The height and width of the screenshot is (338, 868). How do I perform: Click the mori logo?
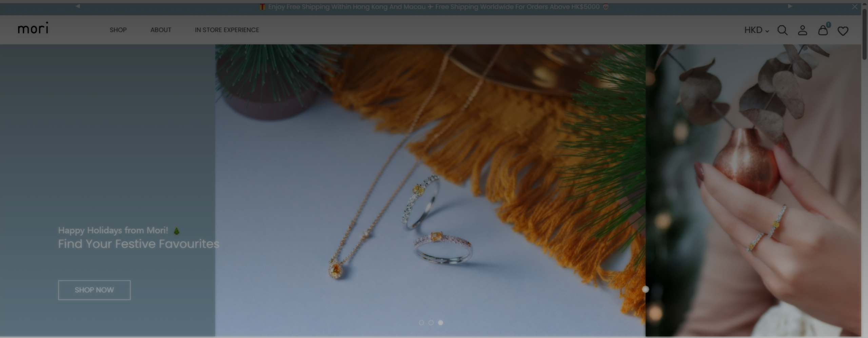(x=33, y=29)
